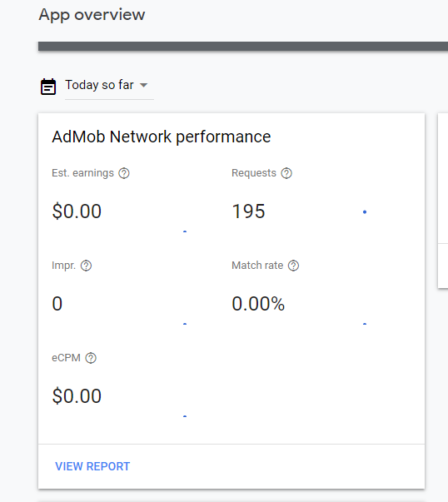Click the AdMob Network performance card title
Image resolution: width=448 pixels, height=502 pixels.
pos(162,137)
